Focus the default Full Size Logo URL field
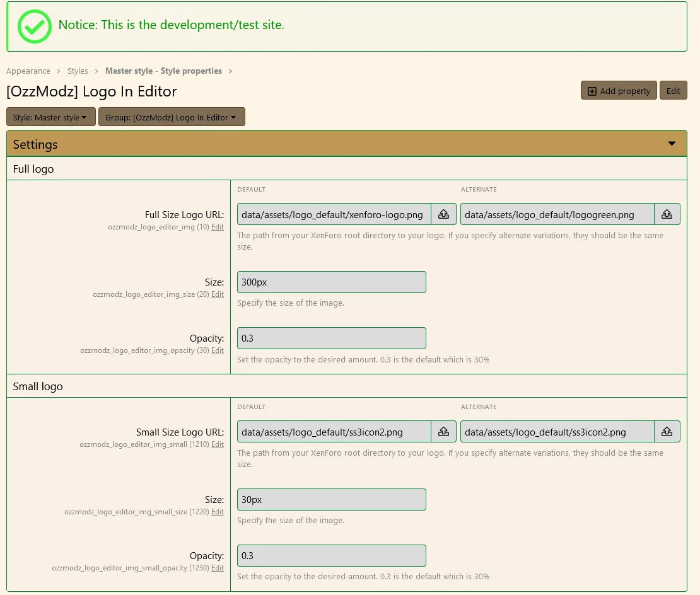The height and width of the screenshot is (595, 700). pyautogui.click(x=334, y=214)
